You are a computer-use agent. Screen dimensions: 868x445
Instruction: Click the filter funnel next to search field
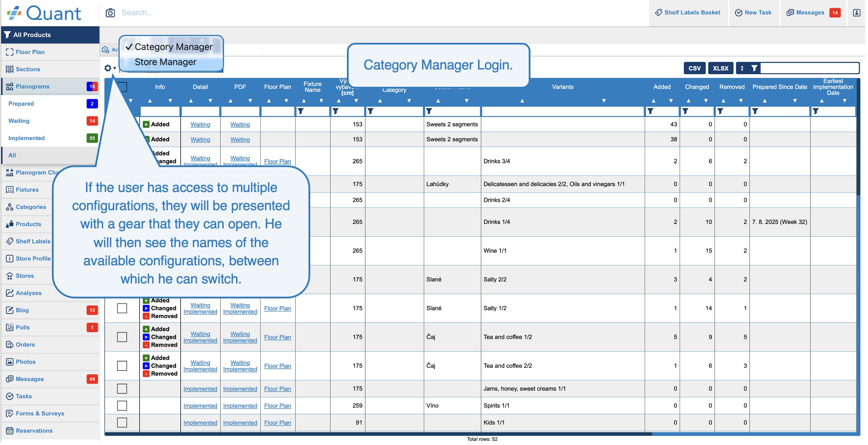pyautogui.click(x=755, y=68)
